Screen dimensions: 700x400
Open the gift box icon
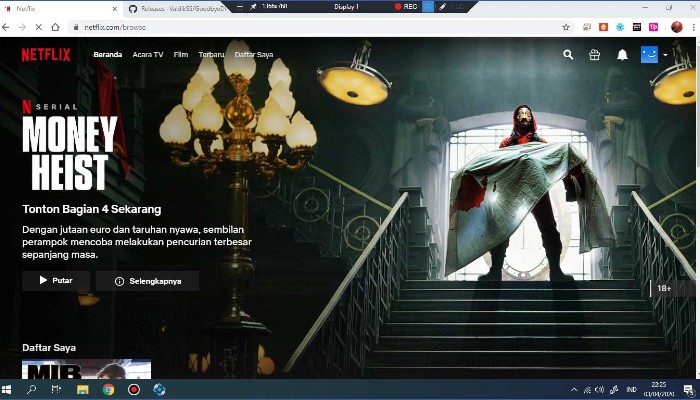[x=594, y=54]
